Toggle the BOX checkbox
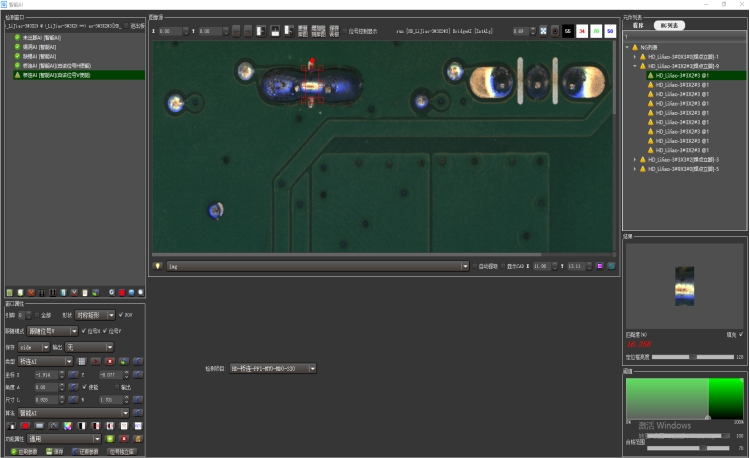750x458 pixels. [x=121, y=314]
